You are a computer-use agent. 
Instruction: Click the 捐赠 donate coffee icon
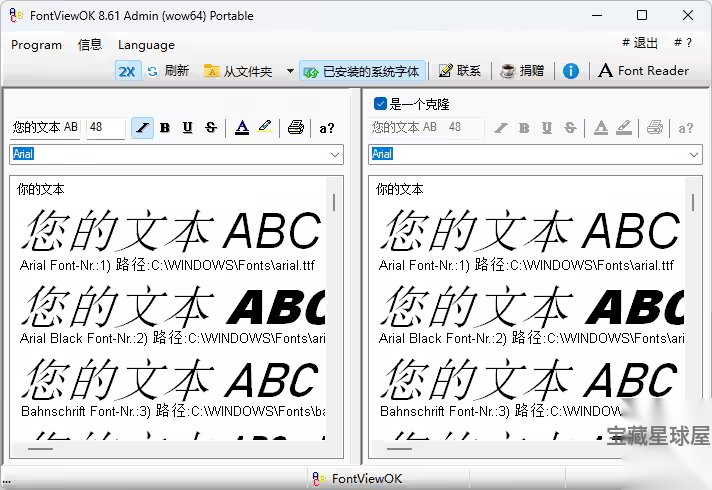pyautogui.click(x=508, y=71)
